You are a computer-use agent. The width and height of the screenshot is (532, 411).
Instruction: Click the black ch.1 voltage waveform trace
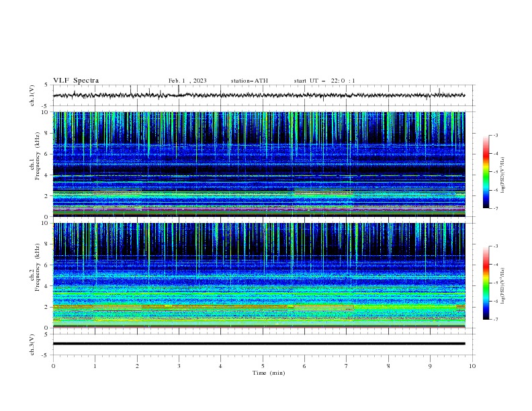[259, 95]
